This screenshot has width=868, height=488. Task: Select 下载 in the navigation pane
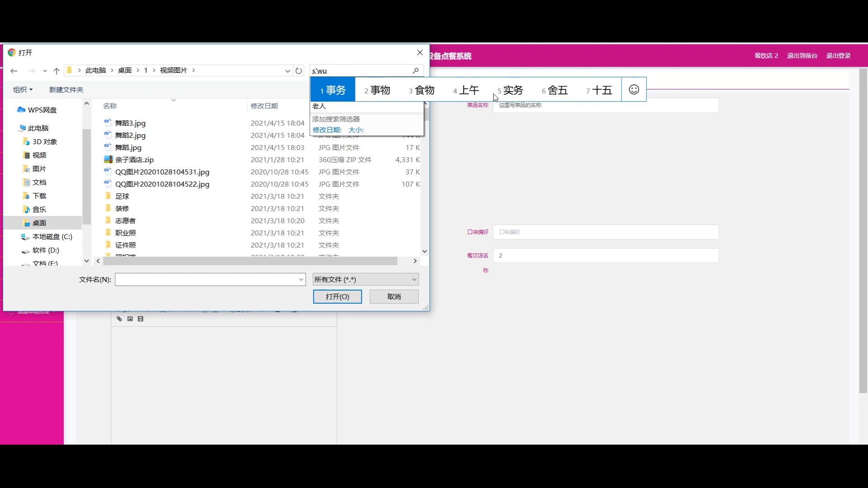pos(39,196)
